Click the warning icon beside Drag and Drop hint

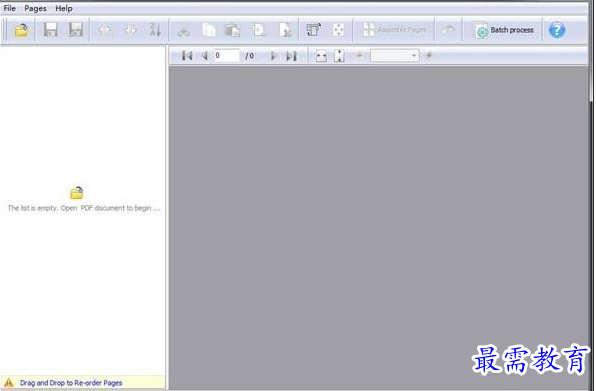[x=8, y=382]
